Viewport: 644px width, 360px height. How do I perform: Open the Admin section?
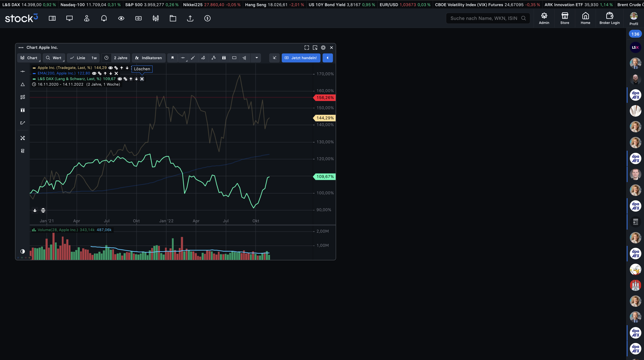click(544, 19)
